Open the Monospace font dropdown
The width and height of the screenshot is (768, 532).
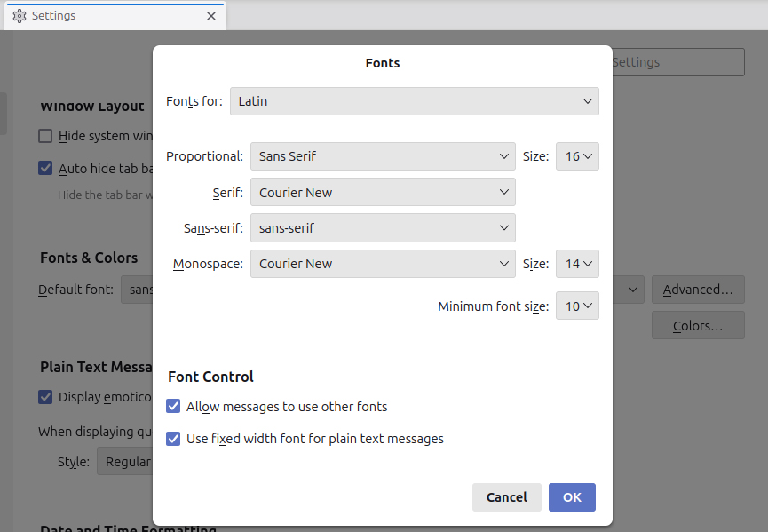[382, 264]
